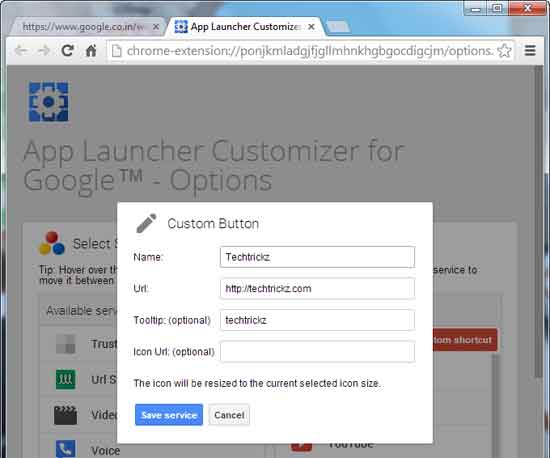The height and width of the screenshot is (458, 550).
Task: Click the page vertical scrollbar
Action: (x=538, y=221)
